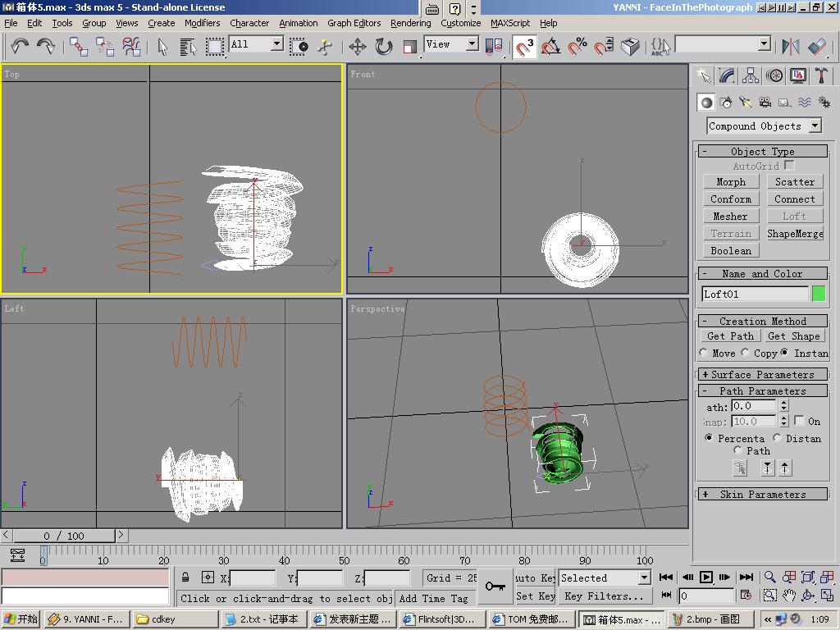Click the Redo arrow icon
Image resolution: width=840 pixels, height=630 pixels.
click(46, 46)
